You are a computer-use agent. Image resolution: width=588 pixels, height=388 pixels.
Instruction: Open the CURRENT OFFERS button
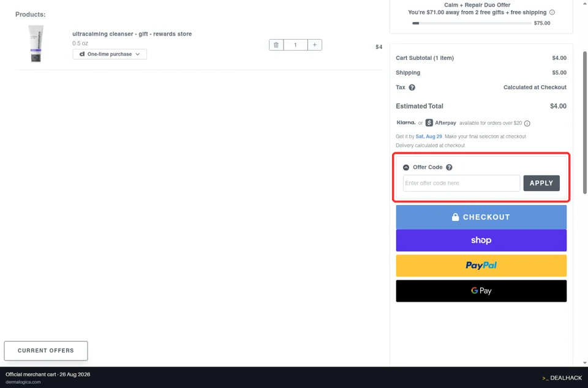46,351
